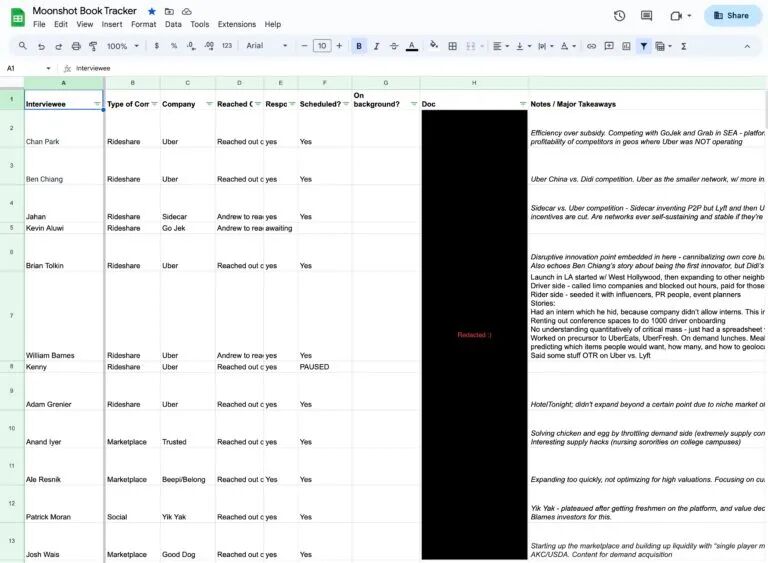
Task: Open the Format menu
Action: pos(144,24)
